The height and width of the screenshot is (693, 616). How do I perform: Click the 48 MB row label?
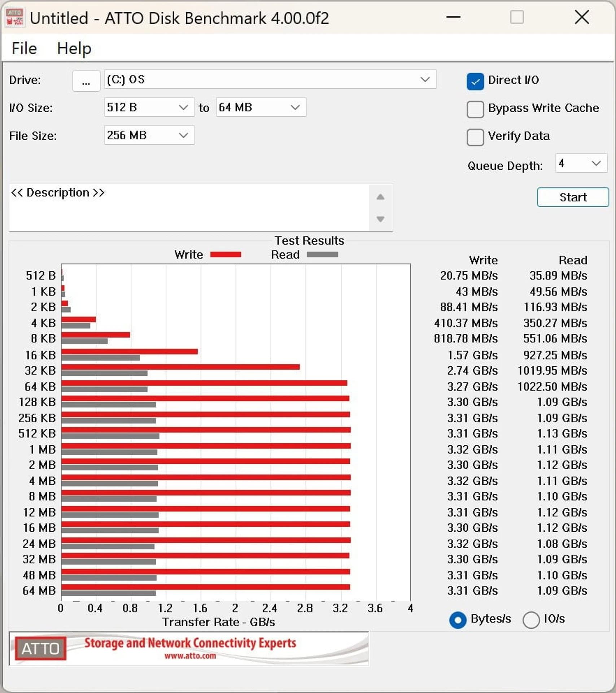pos(39,575)
